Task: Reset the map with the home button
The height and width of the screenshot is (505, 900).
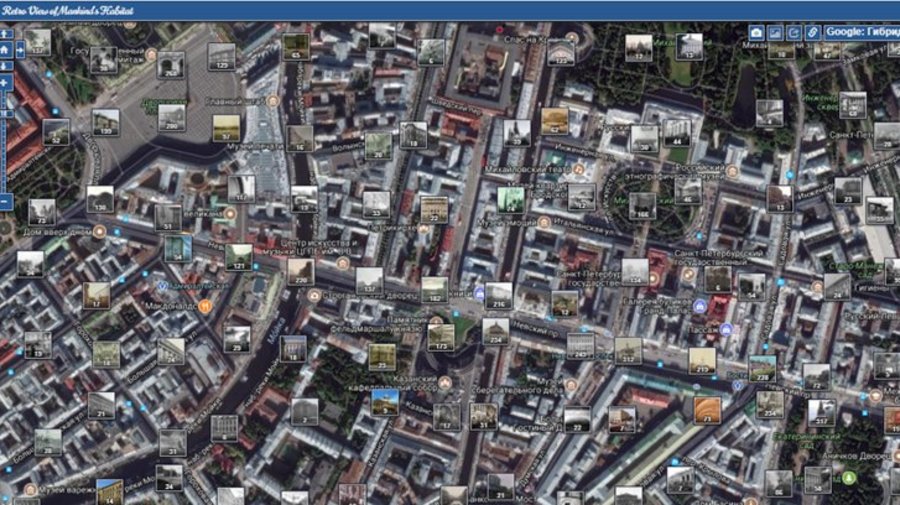Action: [x=5, y=50]
